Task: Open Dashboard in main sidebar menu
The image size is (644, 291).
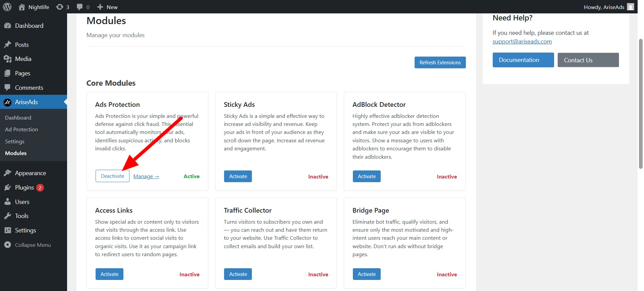Action: point(29,25)
